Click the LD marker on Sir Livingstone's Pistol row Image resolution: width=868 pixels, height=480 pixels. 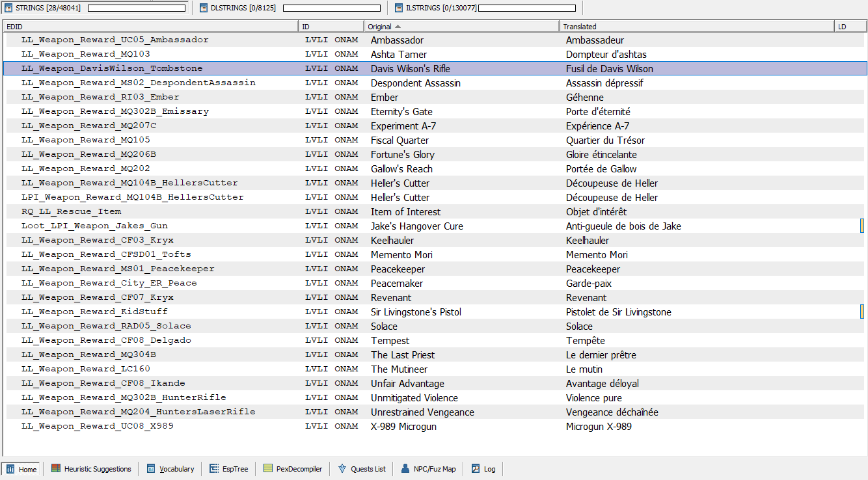pos(861,312)
